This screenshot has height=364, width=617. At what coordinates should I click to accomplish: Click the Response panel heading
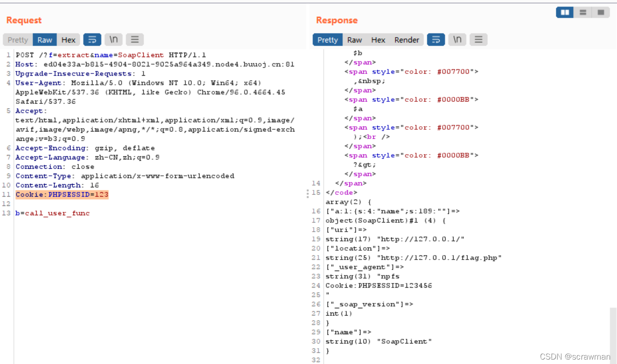pyautogui.click(x=337, y=20)
